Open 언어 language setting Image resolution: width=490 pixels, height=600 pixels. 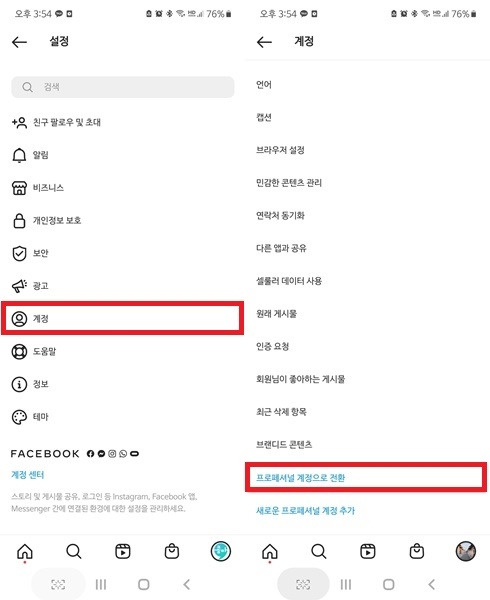tap(367, 85)
